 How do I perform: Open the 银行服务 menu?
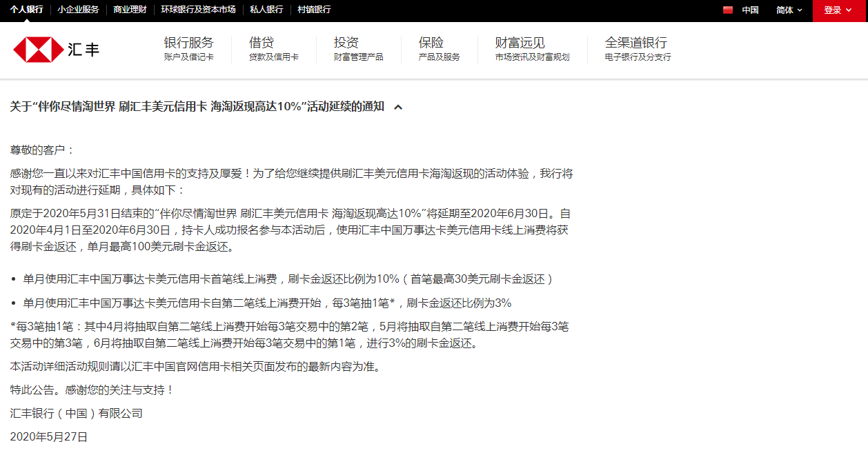click(189, 48)
